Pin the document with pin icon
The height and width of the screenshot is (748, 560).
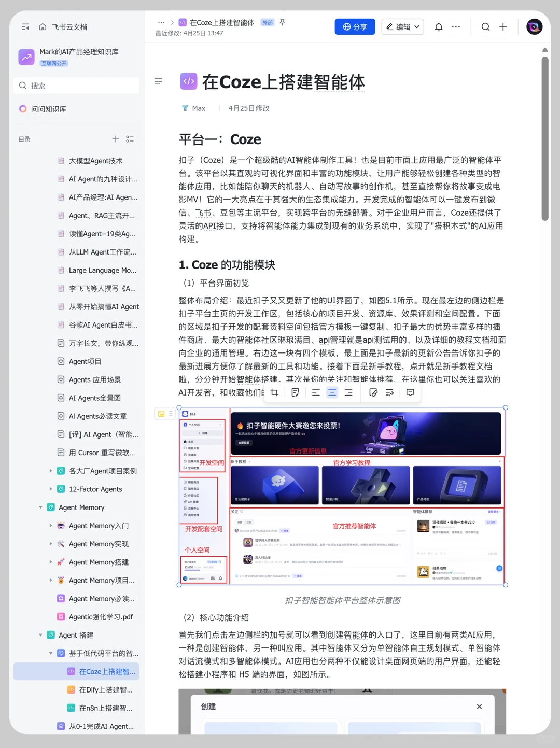[x=282, y=23]
